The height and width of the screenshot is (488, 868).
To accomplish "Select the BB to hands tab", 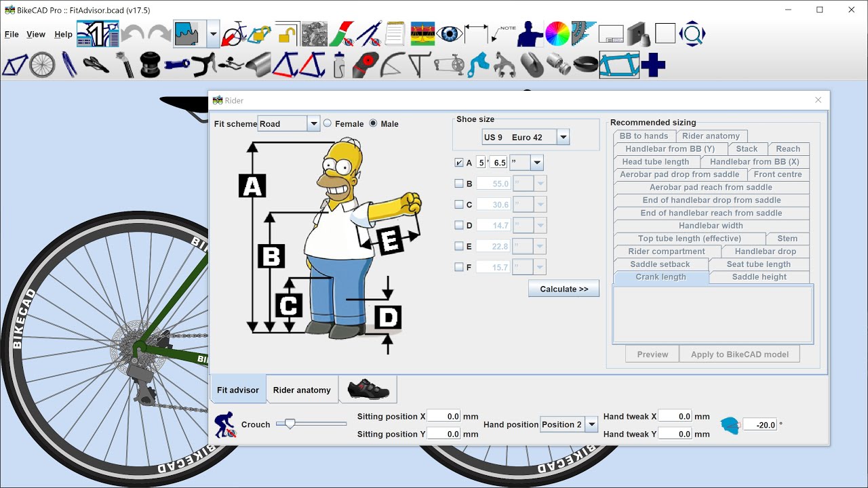I will click(644, 136).
